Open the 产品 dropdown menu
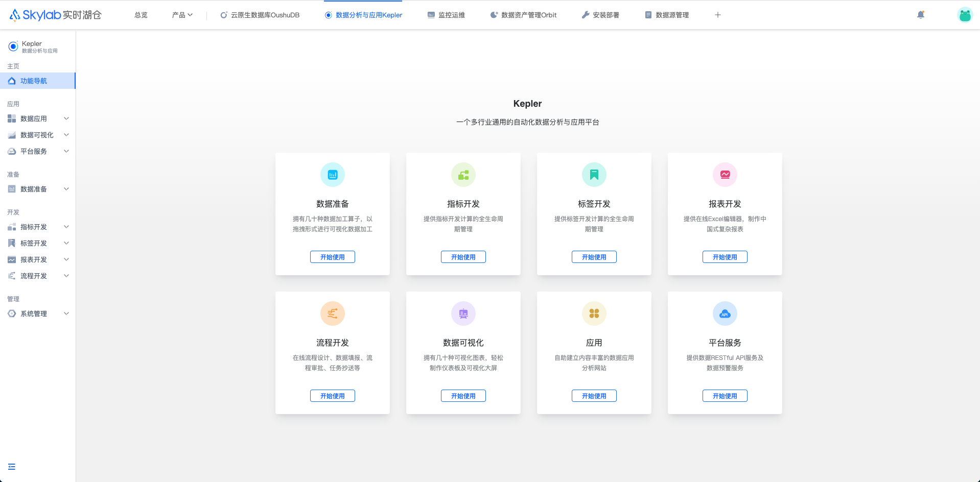The image size is (980, 482). 182,15
